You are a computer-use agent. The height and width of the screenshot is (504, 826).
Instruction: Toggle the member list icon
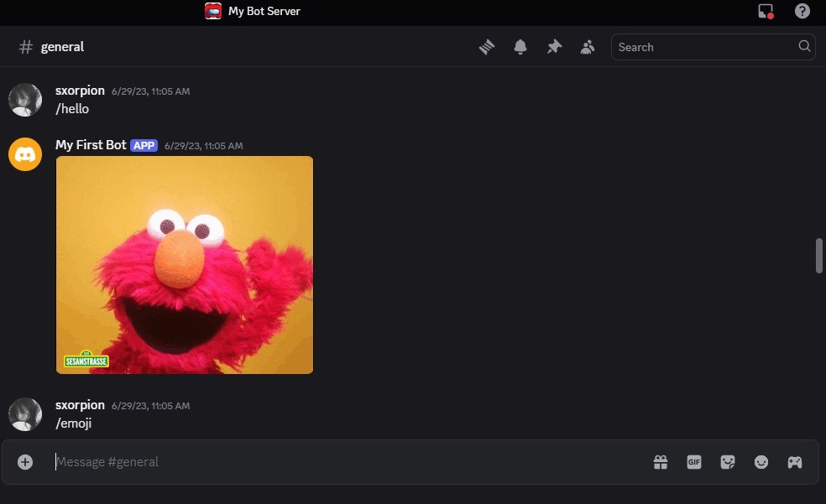coord(588,47)
